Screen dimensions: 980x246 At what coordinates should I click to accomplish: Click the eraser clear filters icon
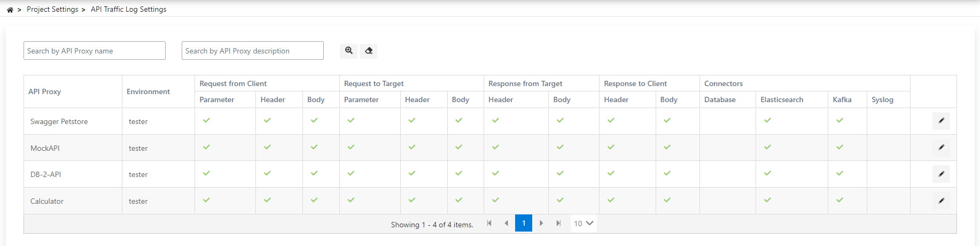(x=369, y=51)
